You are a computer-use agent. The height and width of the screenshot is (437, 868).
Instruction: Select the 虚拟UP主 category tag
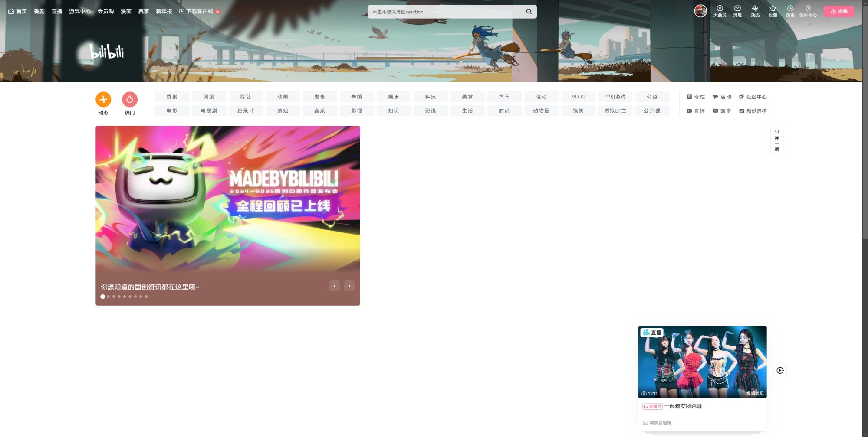click(615, 111)
